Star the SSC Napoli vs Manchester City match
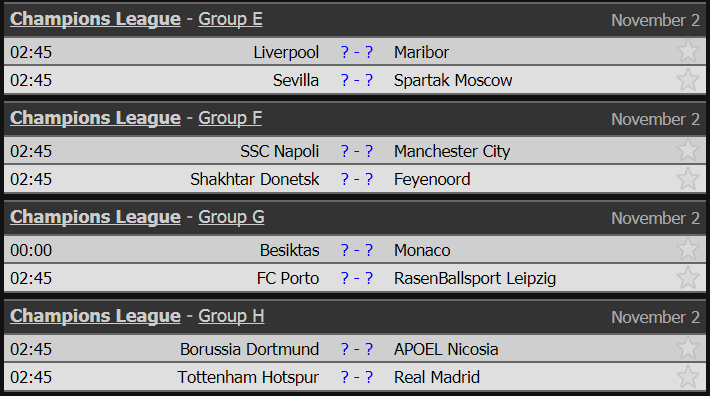The width and height of the screenshot is (710, 396). coord(687,150)
